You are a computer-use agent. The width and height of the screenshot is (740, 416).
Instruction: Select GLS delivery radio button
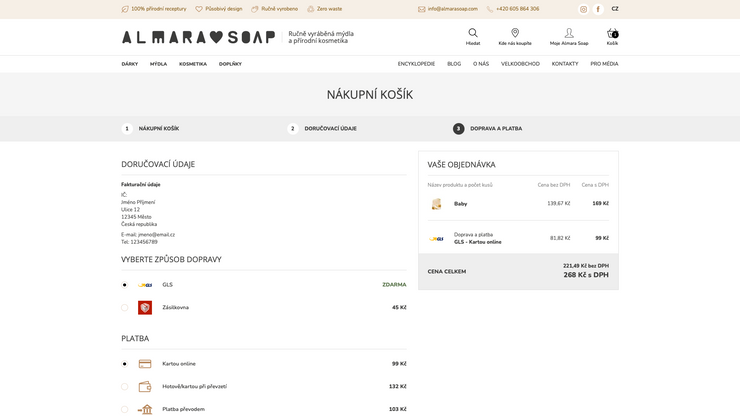point(125,285)
